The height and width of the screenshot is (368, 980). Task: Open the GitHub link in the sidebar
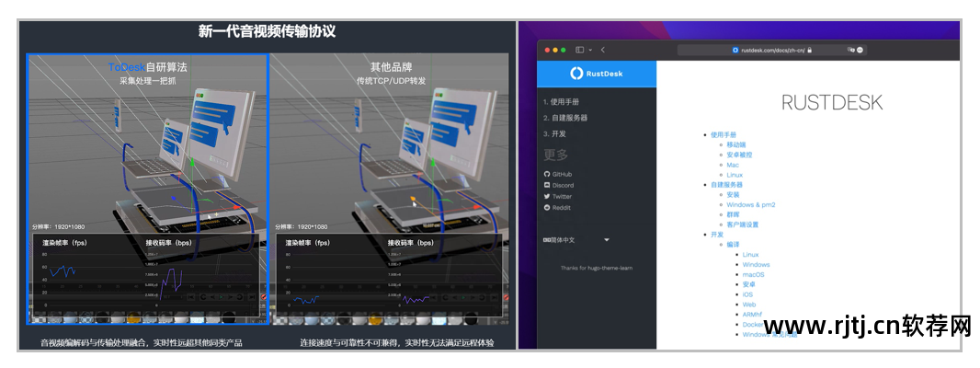(x=558, y=175)
